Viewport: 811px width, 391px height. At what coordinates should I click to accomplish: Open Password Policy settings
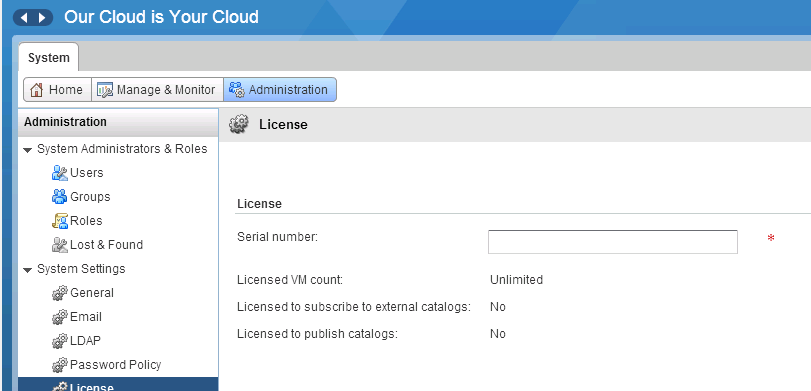point(115,365)
